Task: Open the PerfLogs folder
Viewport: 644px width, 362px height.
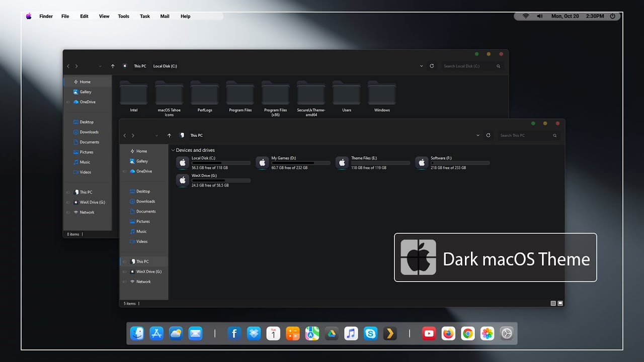Action: click(x=204, y=97)
